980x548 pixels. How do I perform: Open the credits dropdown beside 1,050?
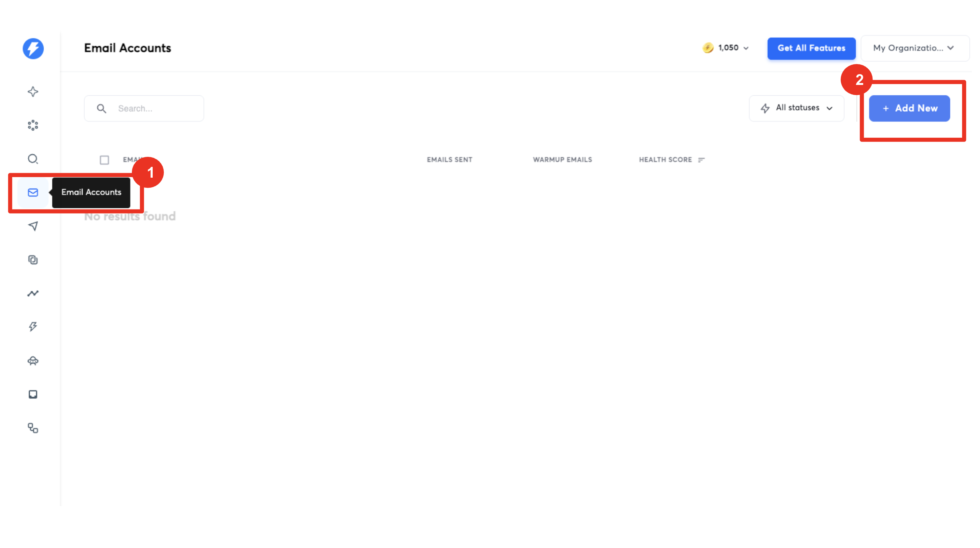(x=747, y=48)
